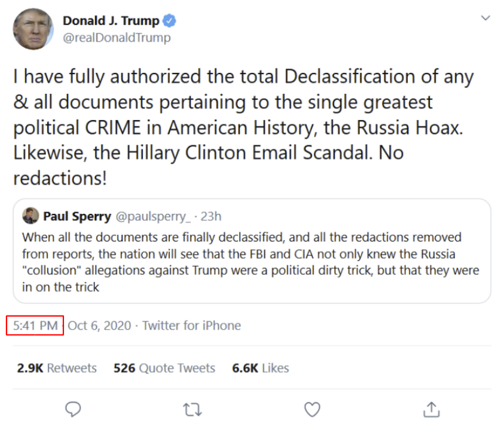Click the 23h quoted tweet timestamp
The image size is (504, 429).
(x=211, y=216)
